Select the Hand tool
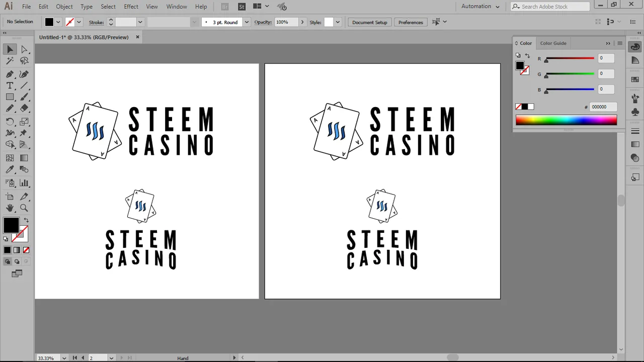The height and width of the screenshot is (362, 644). [x=10, y=208]
